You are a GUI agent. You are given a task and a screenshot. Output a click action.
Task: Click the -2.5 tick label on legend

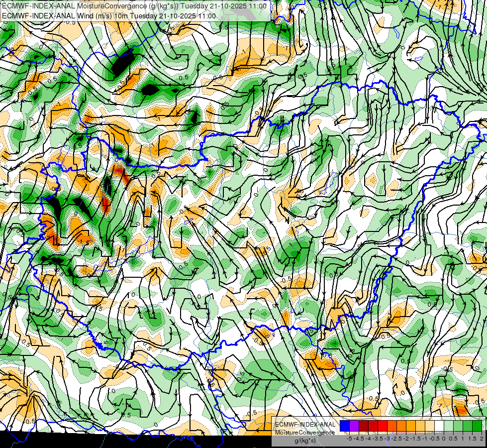pos(396,439)
